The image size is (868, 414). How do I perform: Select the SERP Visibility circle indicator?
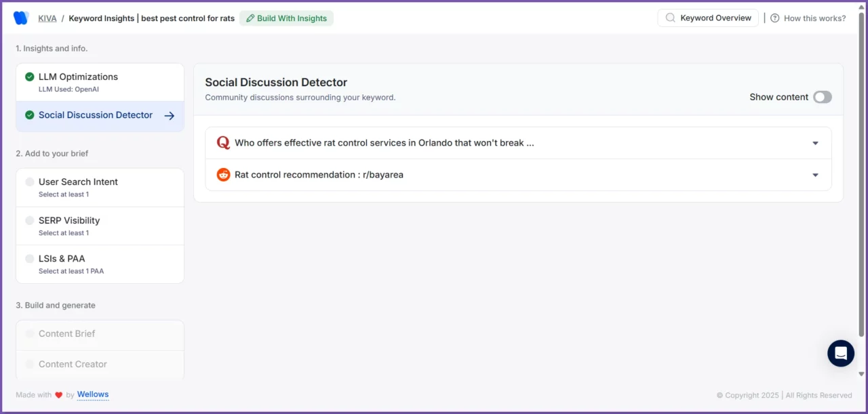click(29, 220)
